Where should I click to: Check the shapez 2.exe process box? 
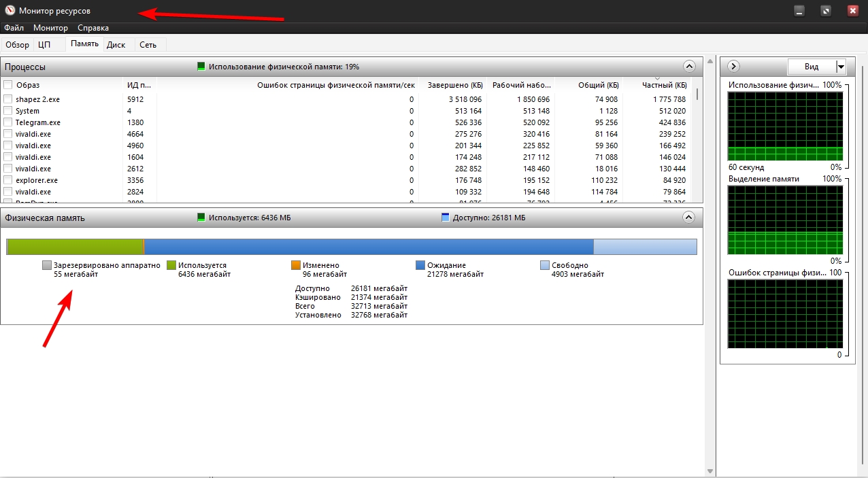point(8,99)
